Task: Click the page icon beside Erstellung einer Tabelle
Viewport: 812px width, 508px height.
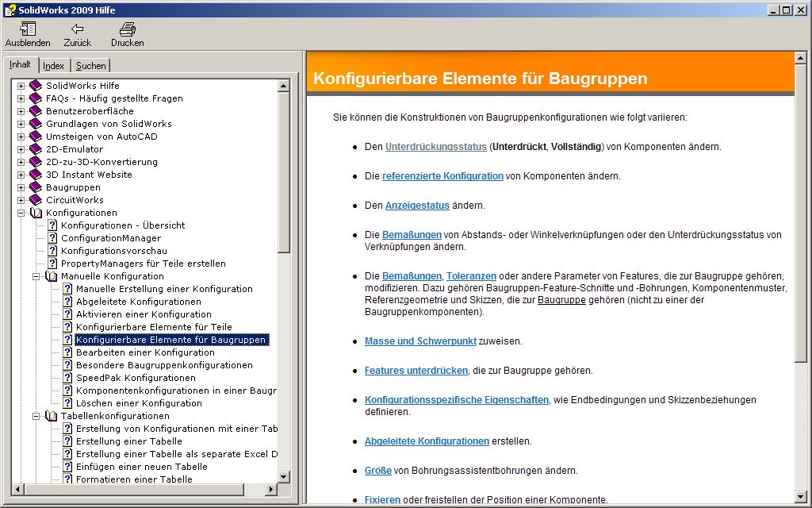Action: tap(67, 441)
